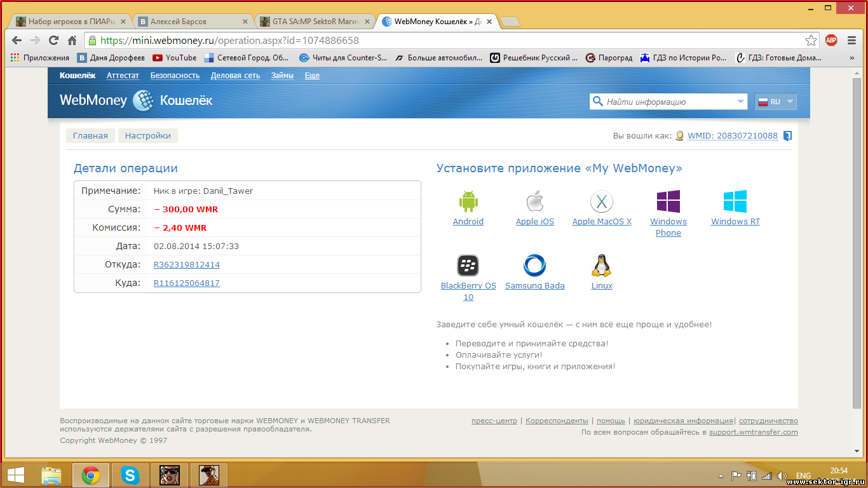Open the Пароград bookmark
Screen dimensions: 868x488
tap(609, 57)
